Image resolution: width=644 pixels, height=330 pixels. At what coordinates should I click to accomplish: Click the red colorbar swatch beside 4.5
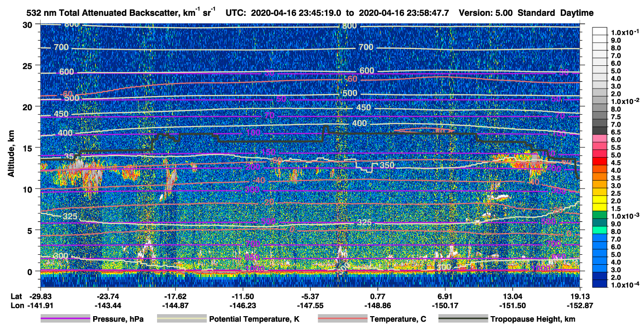599,162
